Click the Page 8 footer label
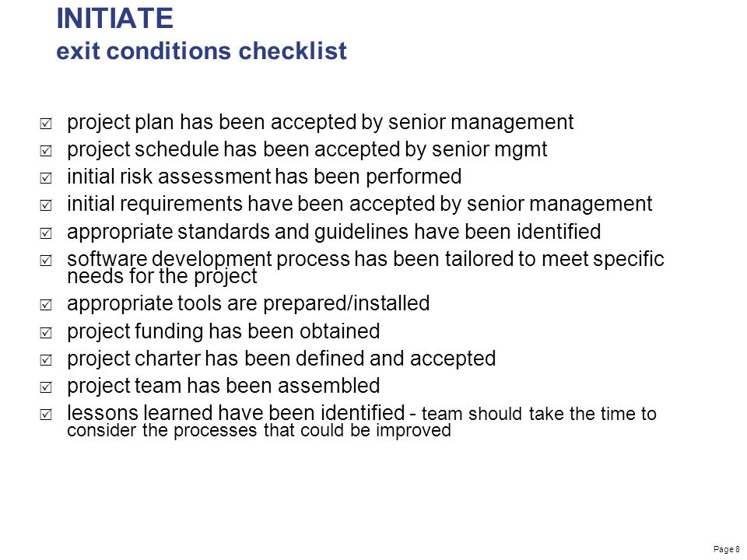The width and height of the screenshot is (747, 560). (x=727, y=549)
